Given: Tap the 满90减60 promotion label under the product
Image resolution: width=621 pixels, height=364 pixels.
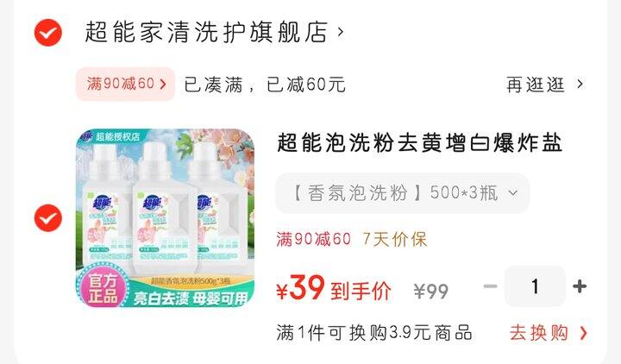Looking at the screenshot, I should click(314, 239).
